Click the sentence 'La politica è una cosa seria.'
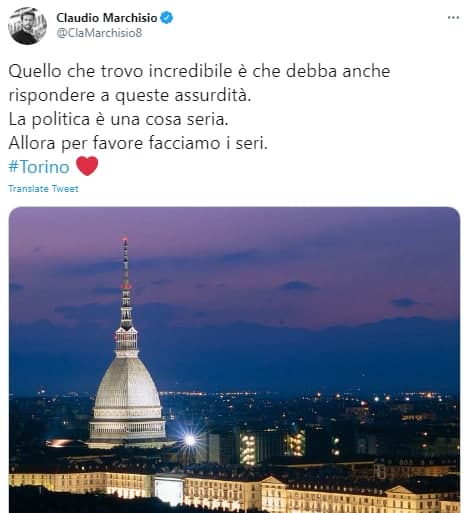Image resolution: width=469 pixels, height=513 pixels. pos(118,119)
